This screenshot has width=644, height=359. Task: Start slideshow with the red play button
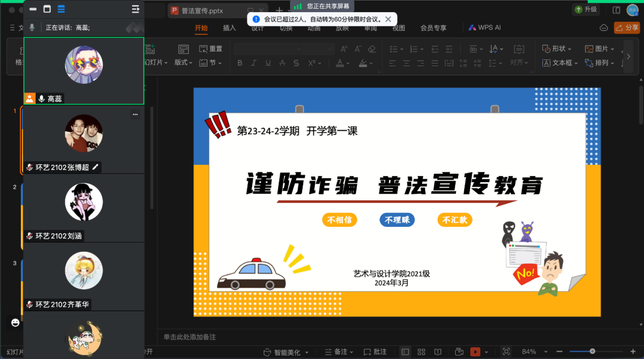pyautogui.click(x=475, y=352)
